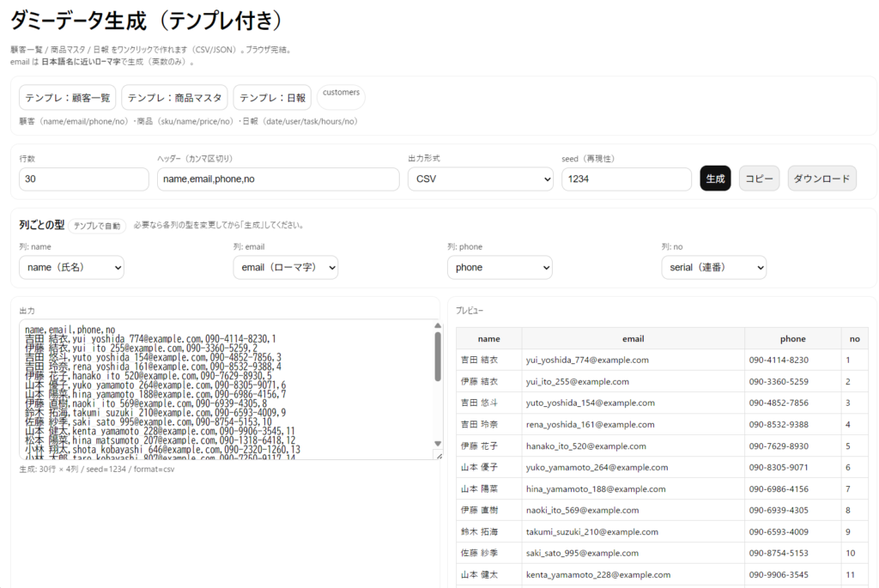This screenshot has height=588, width=879.
Task: Click the customers tag pill
Action: [341, 93]
